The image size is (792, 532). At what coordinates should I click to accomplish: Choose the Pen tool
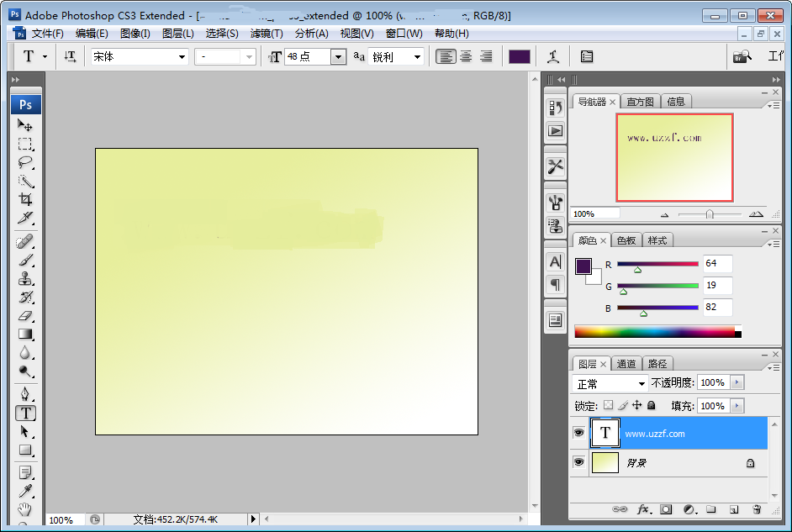25,394
